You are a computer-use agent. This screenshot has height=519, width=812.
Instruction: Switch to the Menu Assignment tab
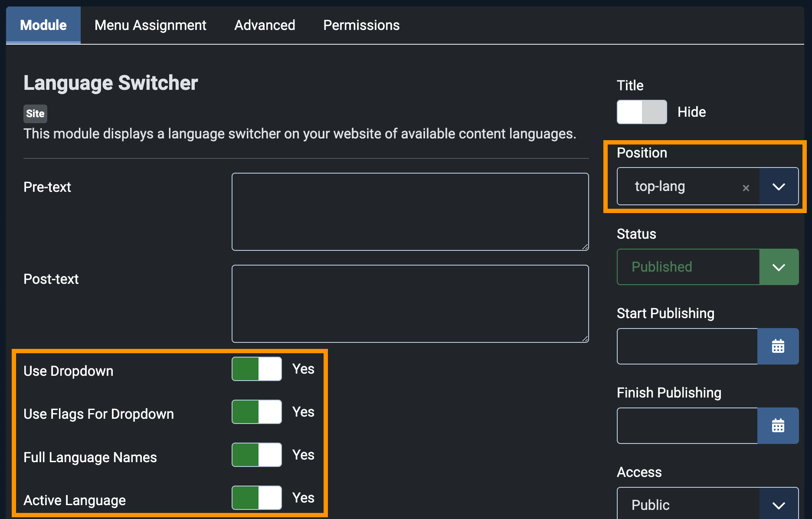150,25
